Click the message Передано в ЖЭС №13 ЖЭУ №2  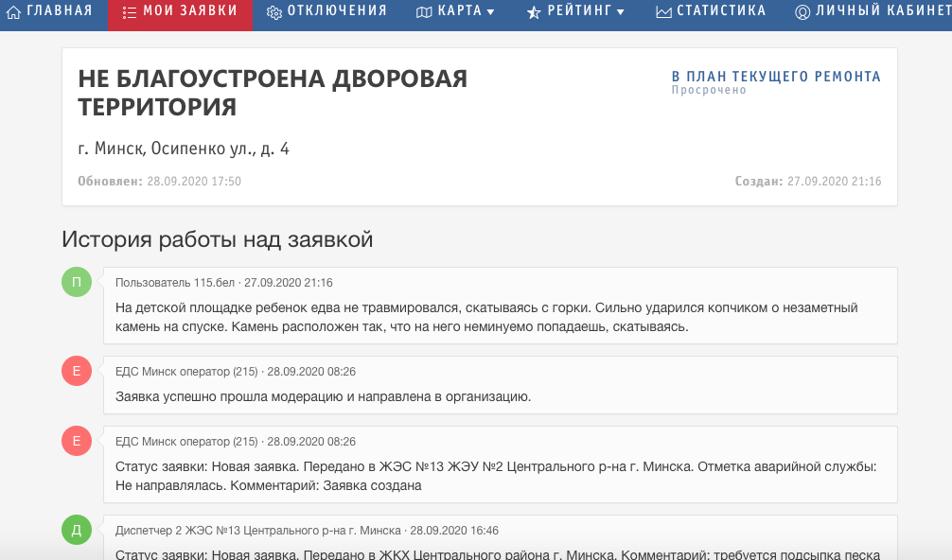496,476
